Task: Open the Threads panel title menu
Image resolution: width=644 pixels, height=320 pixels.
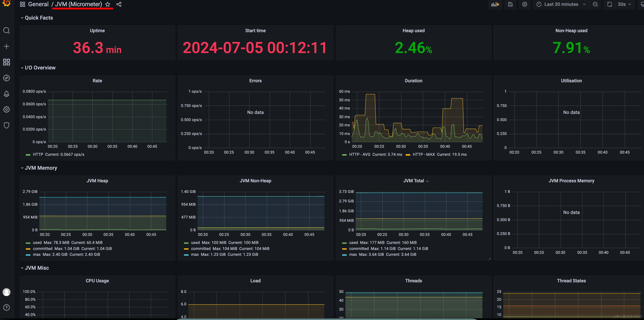Action: 414,281
